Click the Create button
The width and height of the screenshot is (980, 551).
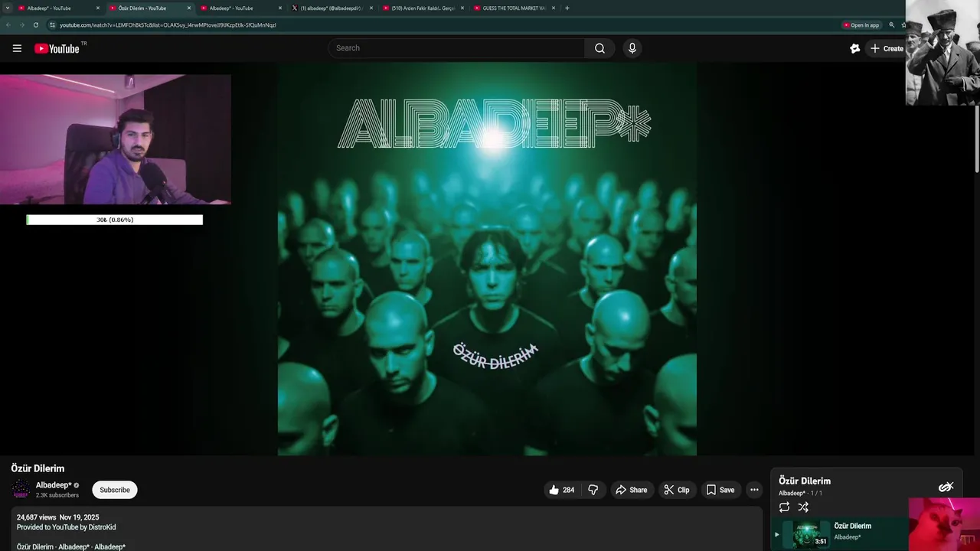887,48
